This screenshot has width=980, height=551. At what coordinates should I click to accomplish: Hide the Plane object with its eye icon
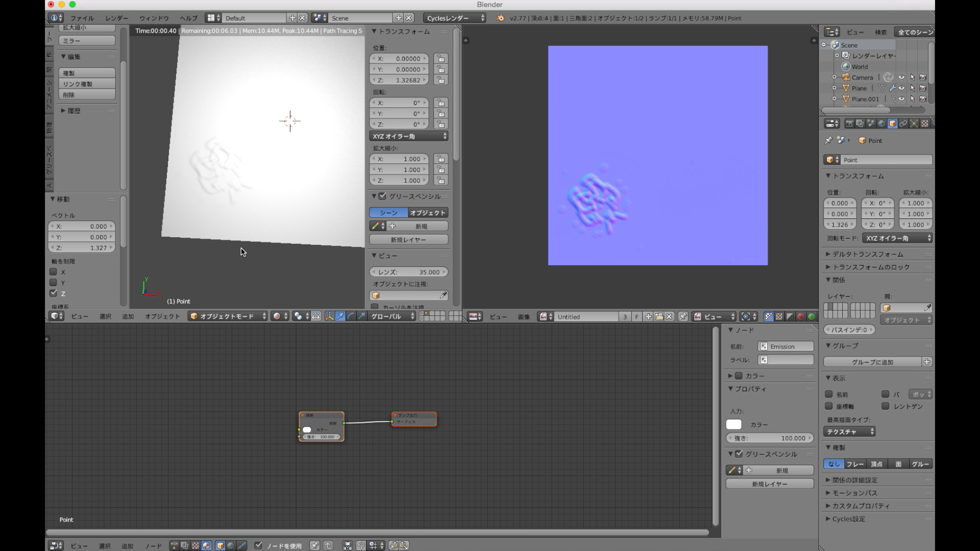point(901,88)
